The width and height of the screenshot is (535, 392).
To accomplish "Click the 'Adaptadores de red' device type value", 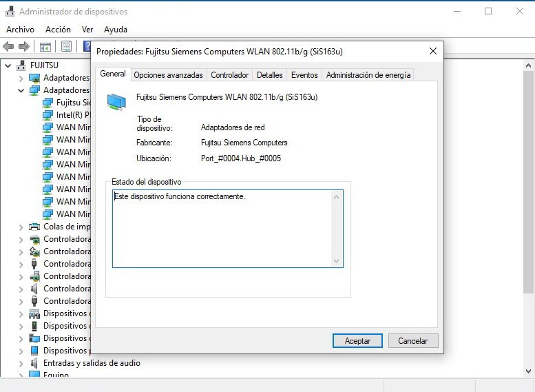I will click(x=233, y=127).
